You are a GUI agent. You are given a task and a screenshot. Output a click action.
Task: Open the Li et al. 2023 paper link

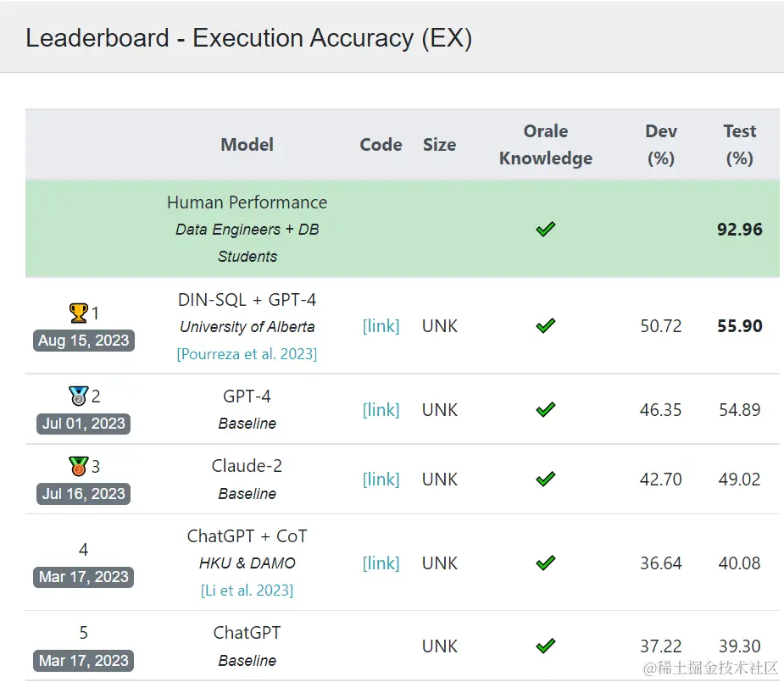pos(247,591)
